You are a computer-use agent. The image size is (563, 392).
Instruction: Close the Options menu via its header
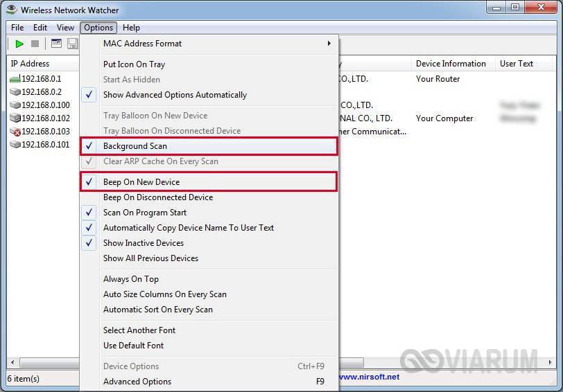pyautogui.click(x=98, y=28)
